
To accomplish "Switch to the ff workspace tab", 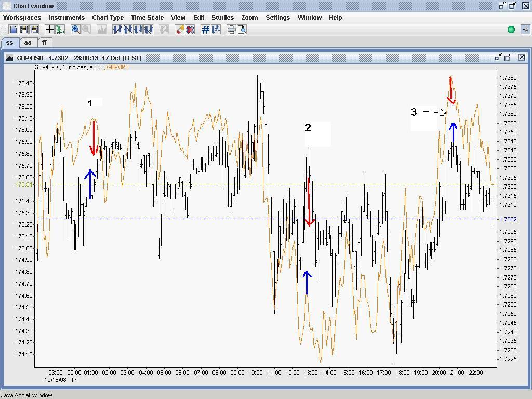I will 44,43.
